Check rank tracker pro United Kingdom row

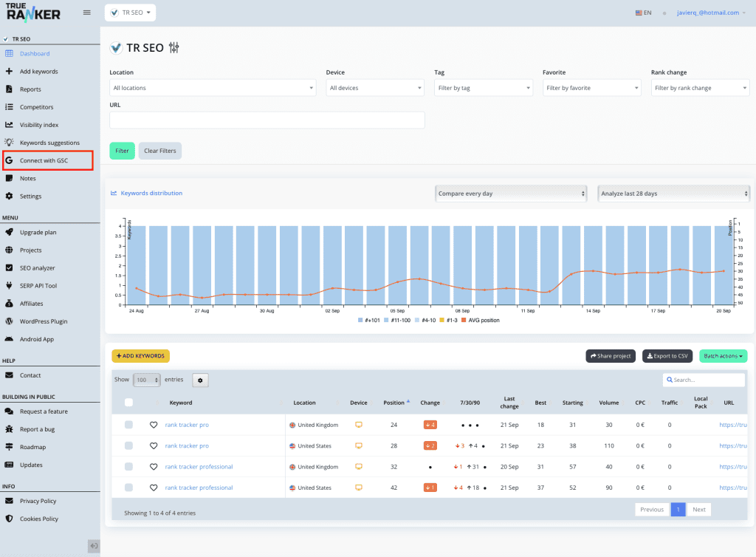(128, 425)
